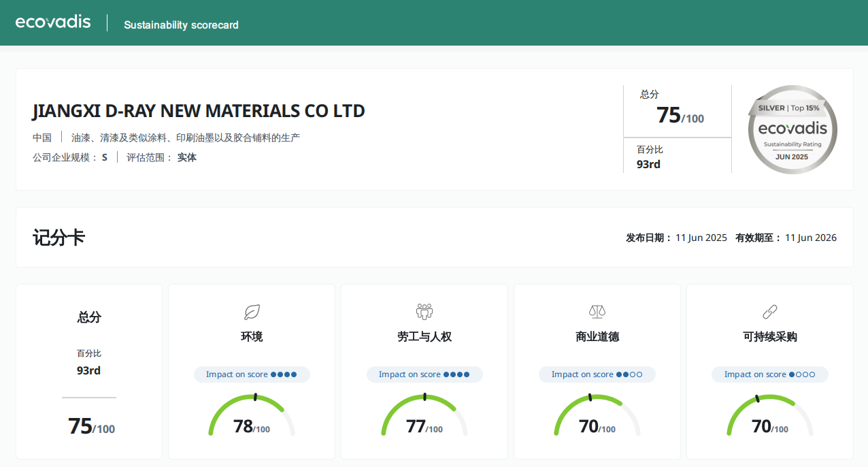Click the EcoVadis logo in header
Image resolution: width=868 pixels, height=467 pixels.
click(53, 22)
